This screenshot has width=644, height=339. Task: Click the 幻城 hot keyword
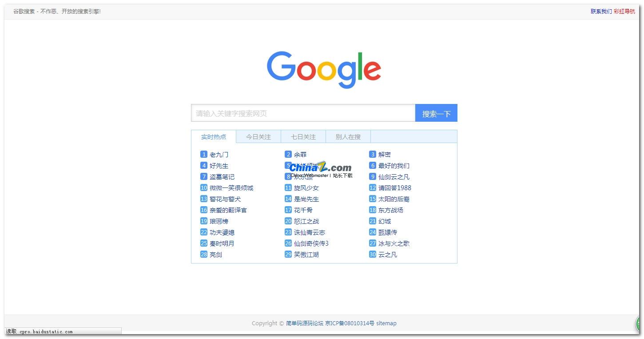[x=385, y=221]
